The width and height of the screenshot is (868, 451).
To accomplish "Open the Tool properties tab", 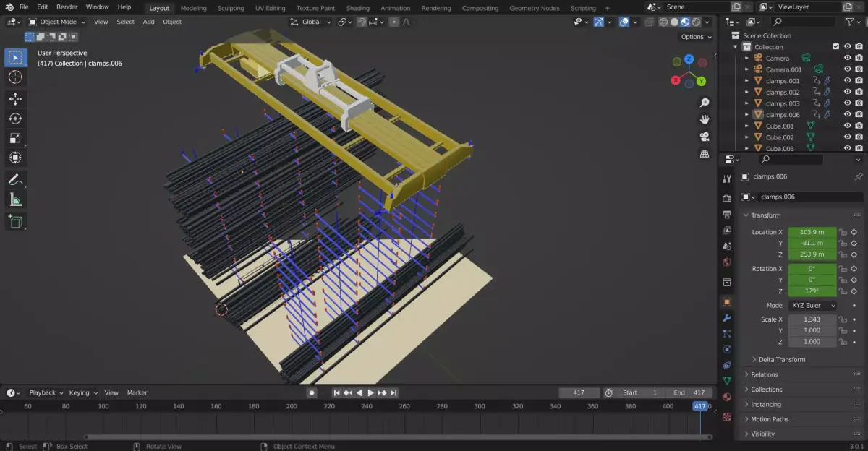I will (x=727, y=179).
